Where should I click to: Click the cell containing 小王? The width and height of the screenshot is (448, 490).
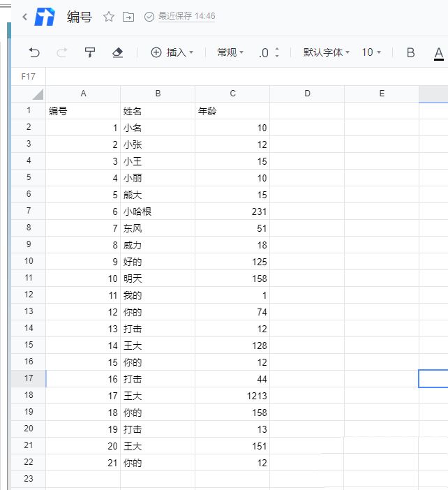coord(158,161)
